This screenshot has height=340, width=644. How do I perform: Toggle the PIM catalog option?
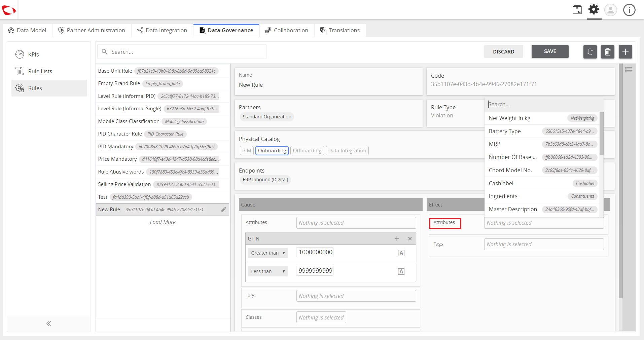tap(247, 151)
